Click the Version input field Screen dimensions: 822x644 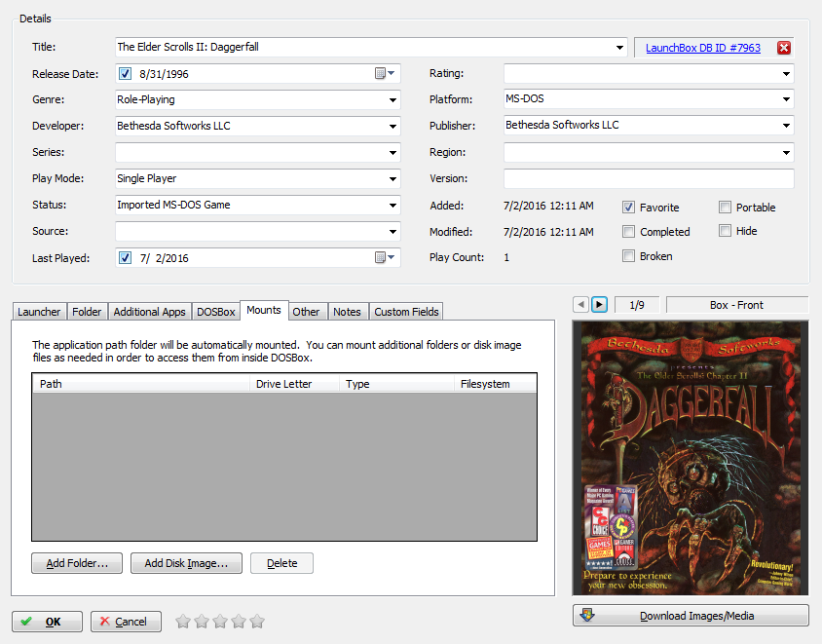coord(649,178)
